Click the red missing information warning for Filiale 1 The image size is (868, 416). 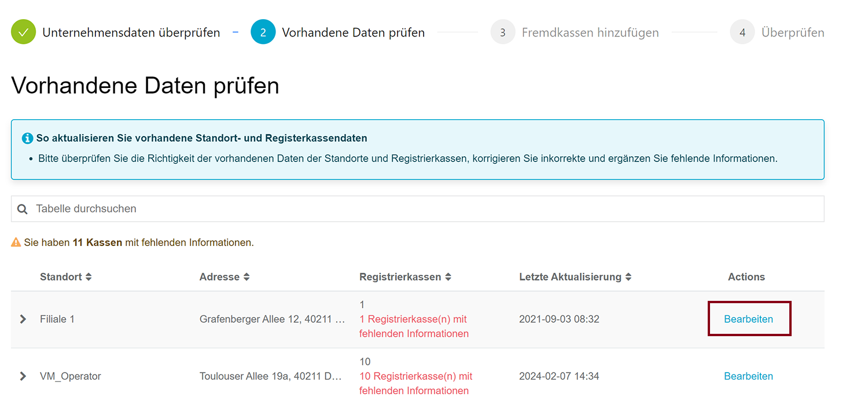click(414, 326)
